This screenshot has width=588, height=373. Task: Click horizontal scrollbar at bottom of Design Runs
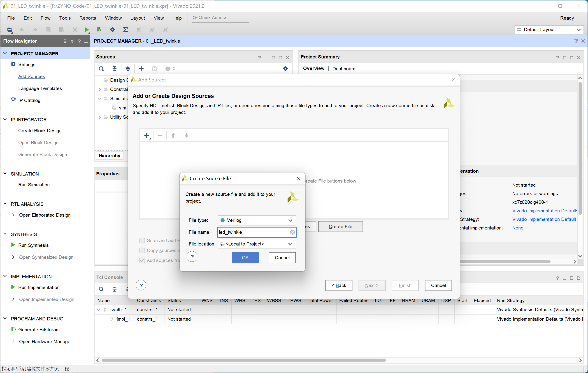point(244,360)
